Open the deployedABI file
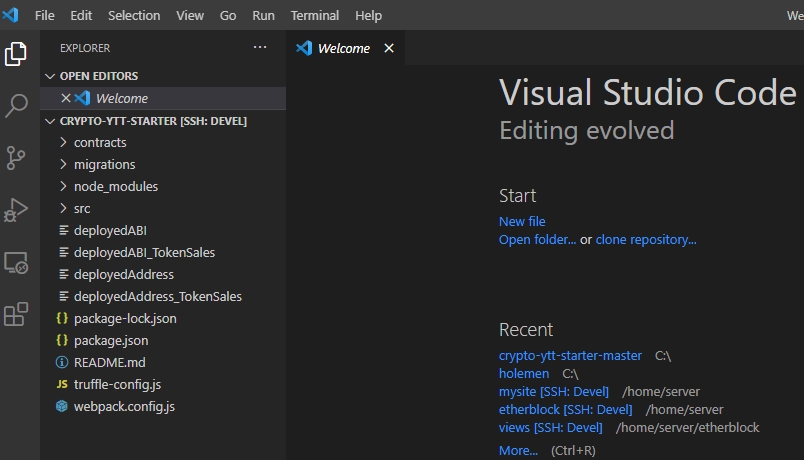Viewport: 804px width, 460px height. 163,230
